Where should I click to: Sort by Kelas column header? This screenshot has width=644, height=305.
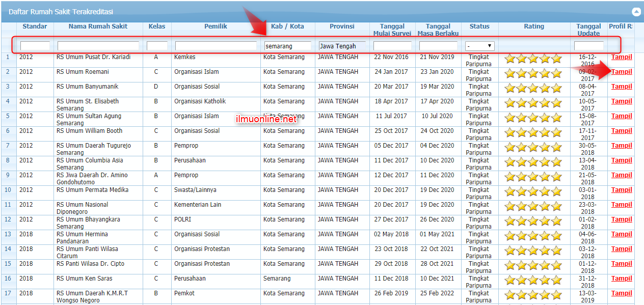(157, 26)
